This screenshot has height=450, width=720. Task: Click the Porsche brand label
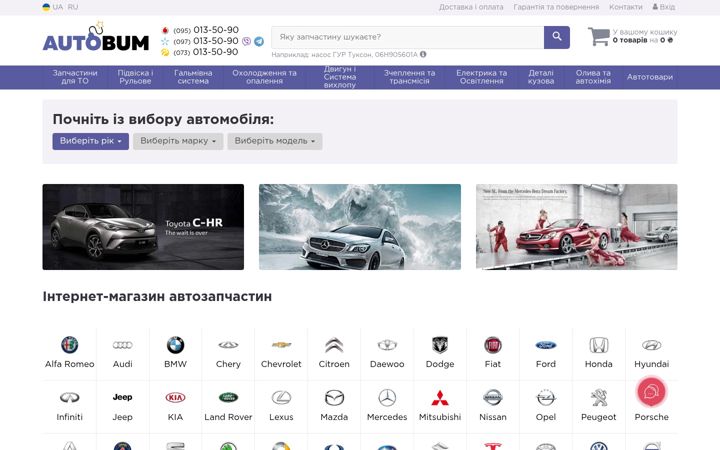pos(652,417)
